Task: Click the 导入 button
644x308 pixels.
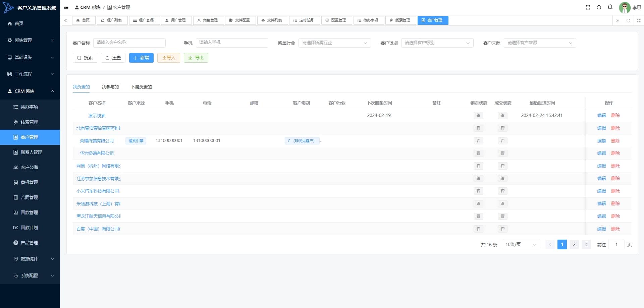Action: [x=169, y=58]
